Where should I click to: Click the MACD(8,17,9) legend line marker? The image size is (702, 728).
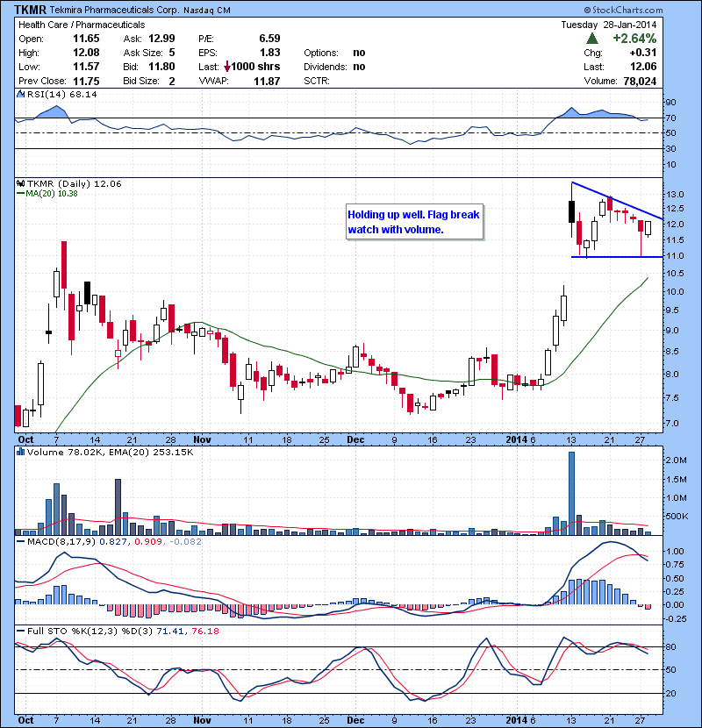pyautogui.click(x=20, y=542)
